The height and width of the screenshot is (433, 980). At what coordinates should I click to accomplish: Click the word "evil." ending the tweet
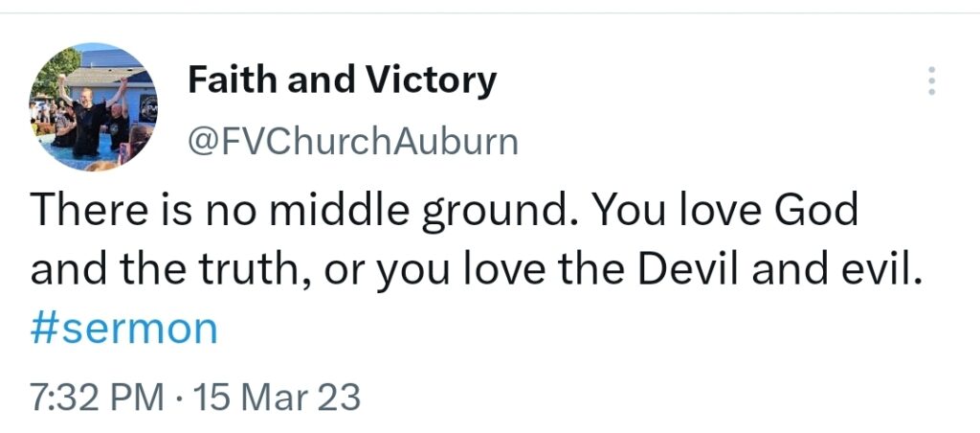881,270
